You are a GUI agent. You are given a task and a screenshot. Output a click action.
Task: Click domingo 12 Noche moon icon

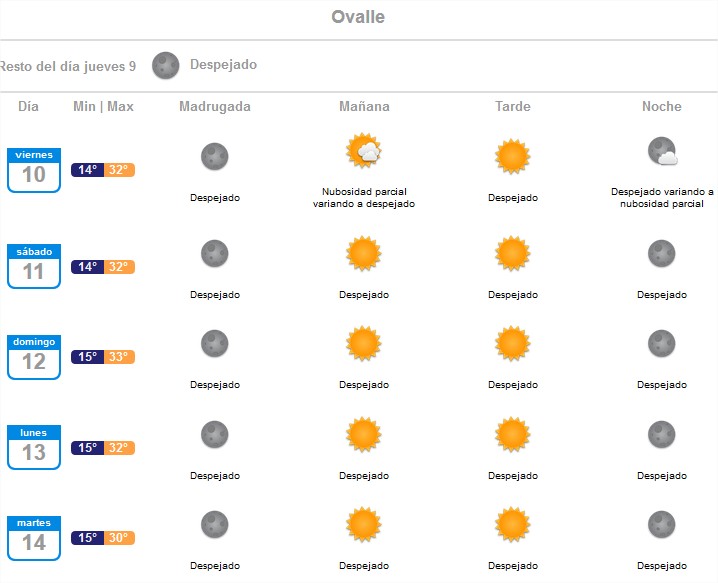click(x=662, y=343)
